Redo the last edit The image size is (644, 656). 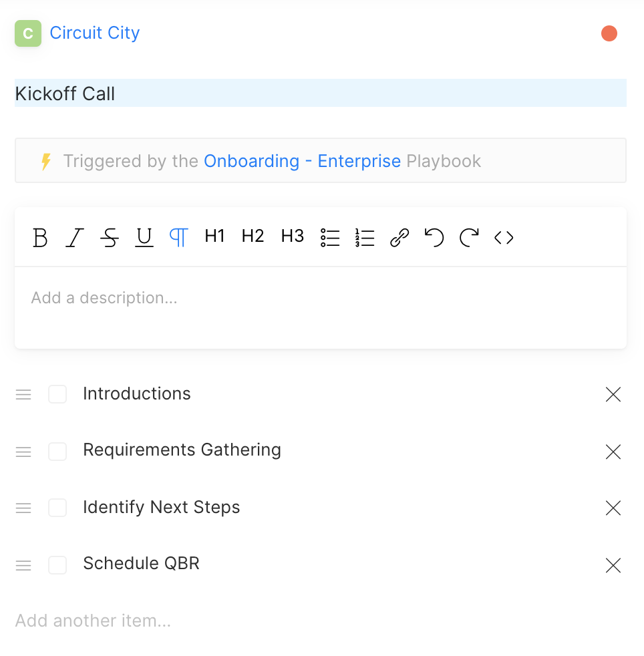click(x=469, y=238)
